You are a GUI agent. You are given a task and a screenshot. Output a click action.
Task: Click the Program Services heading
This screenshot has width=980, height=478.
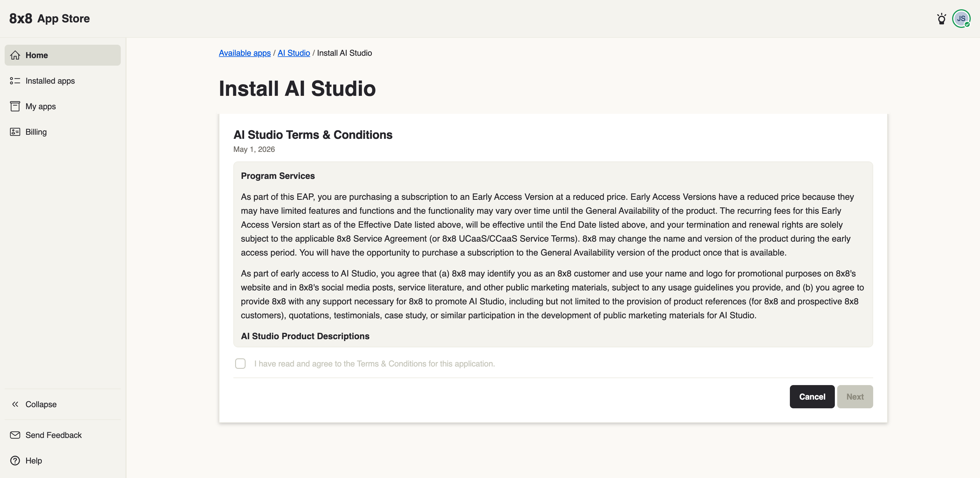pos(278,176)
